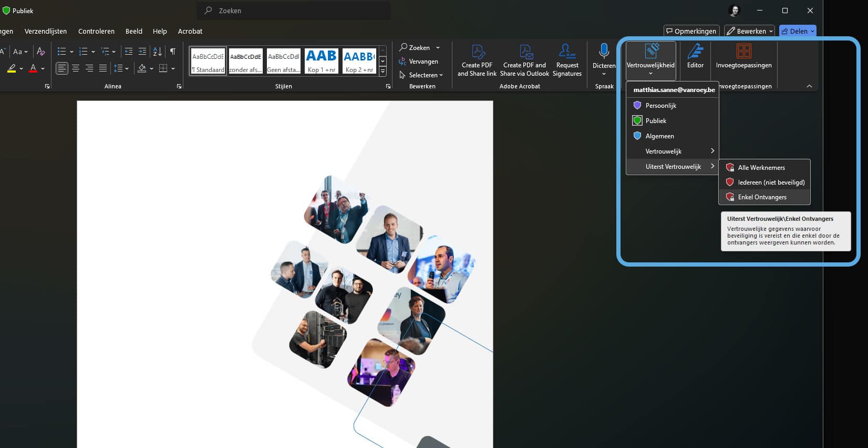
Task: Toggle justify alignment
Action: pyautogui.click(x=103, y=68)
